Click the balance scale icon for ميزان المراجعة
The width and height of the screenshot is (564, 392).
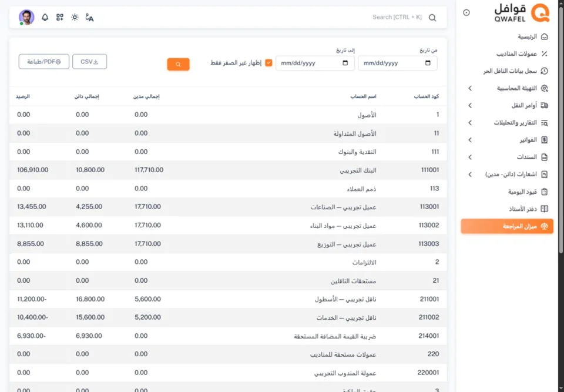click(544, 226)
